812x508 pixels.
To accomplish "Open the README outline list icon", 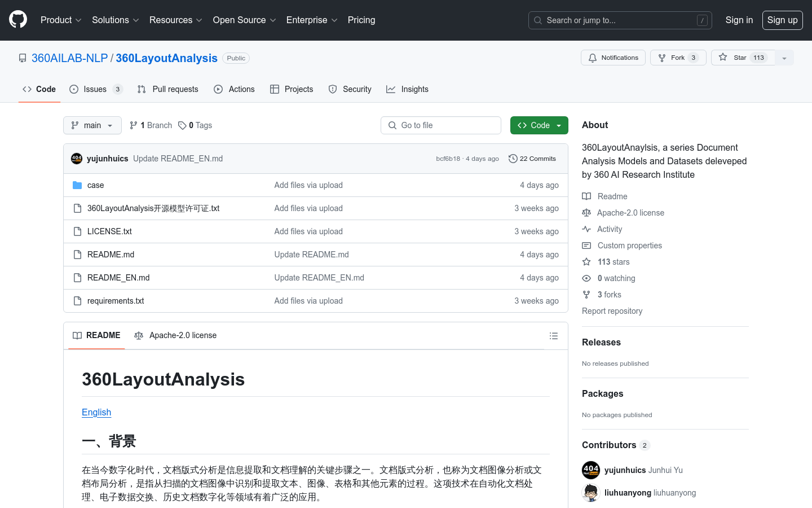I will [x=554, y=336].
